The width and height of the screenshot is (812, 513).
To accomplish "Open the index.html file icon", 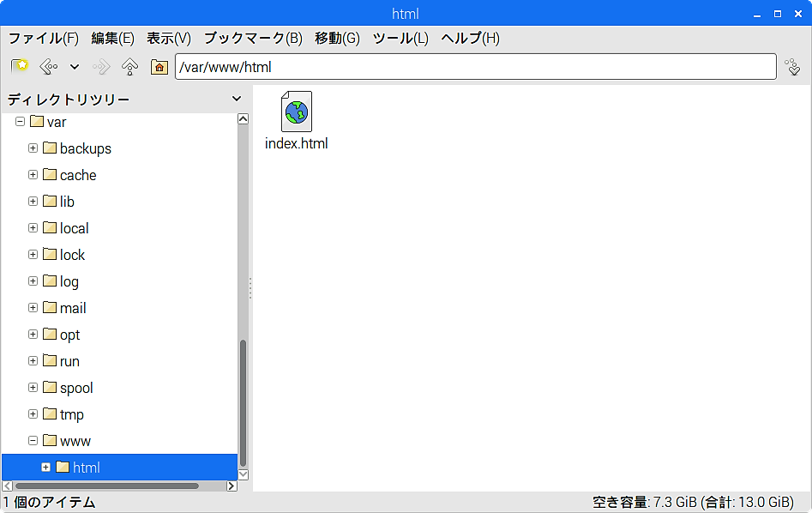I will point(297,112).
